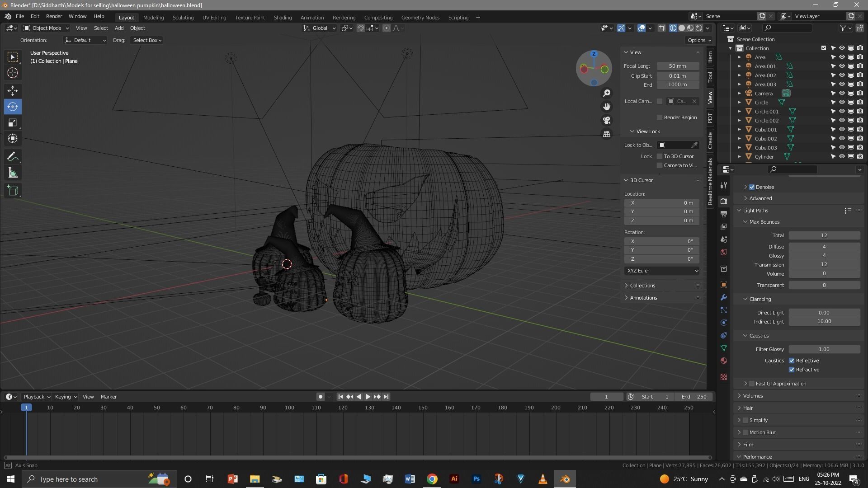Play the animation
This screenshot has width=868, height=488.
[368, 397]
